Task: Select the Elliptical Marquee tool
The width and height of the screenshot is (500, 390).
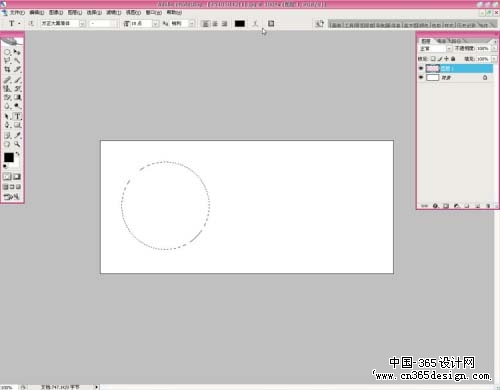Action: [x=7, y=52]
